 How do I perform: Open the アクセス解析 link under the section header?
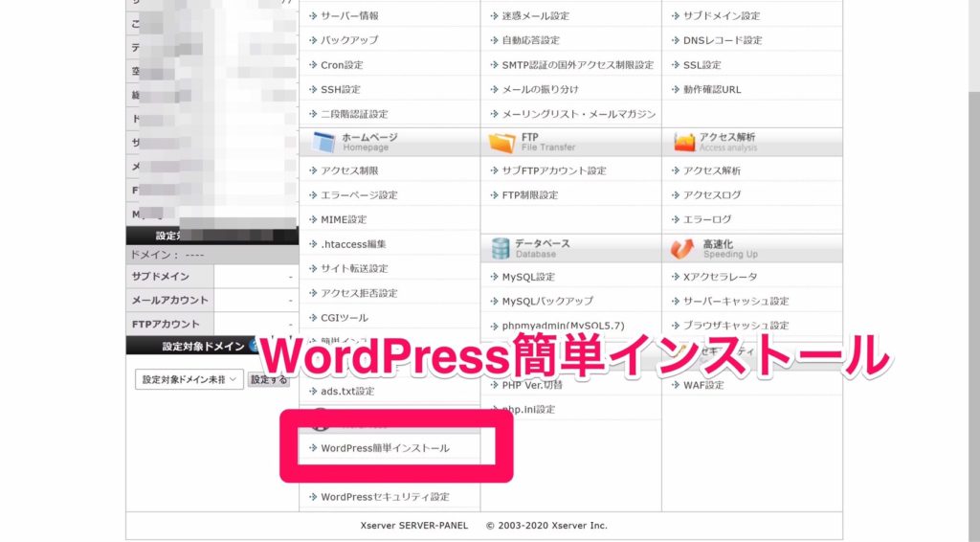pos(712,170)
